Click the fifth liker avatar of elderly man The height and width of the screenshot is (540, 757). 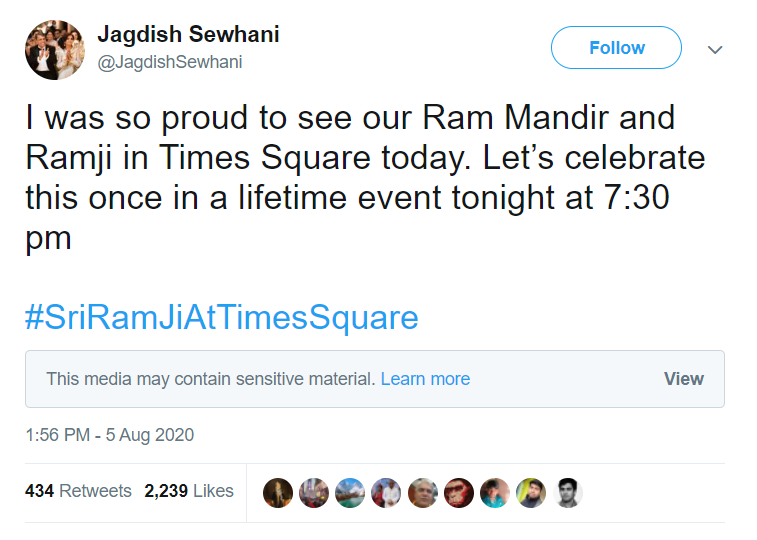(x=423, y=492)
